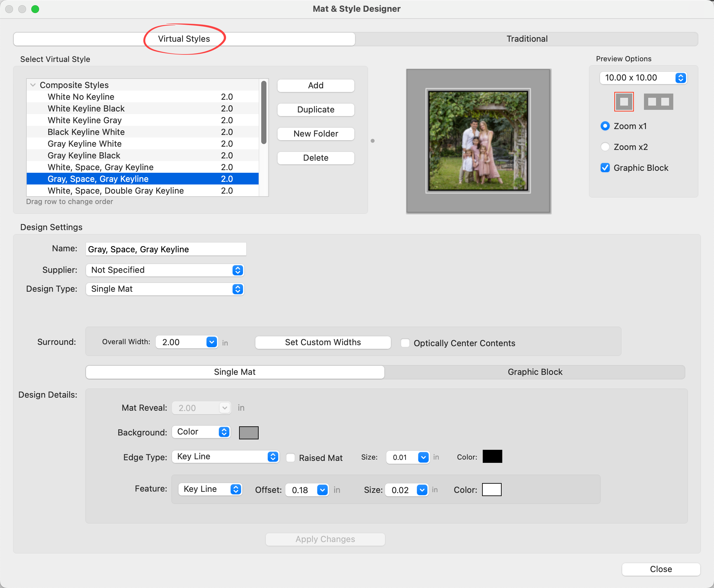Screen dimensions: 714x588
Task: Click the Supplier dropdown arrows icon
Action: (x=238, y=270)
